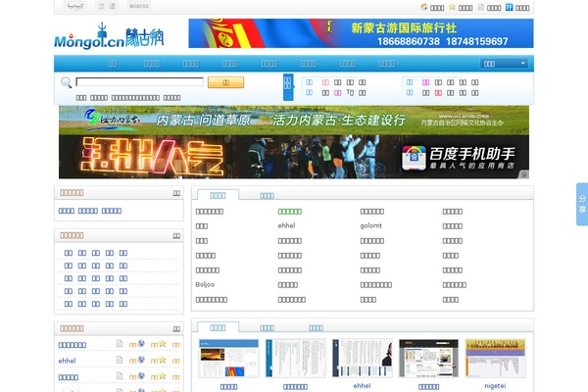
Task: Open the dropdown in the blue navigation bar
Action: [504, 64]
